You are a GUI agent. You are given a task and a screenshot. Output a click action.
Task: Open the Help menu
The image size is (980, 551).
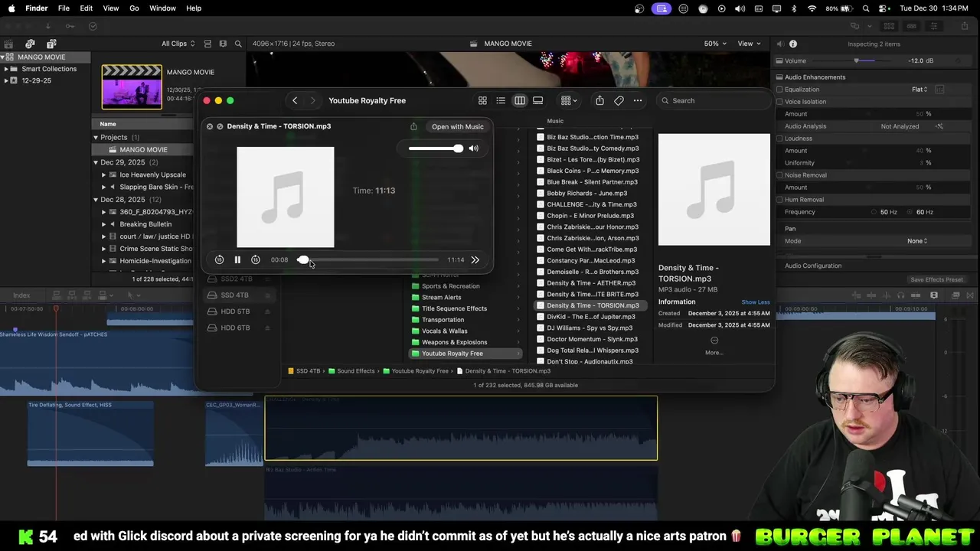pyautogui.click(x=194, y=8)
